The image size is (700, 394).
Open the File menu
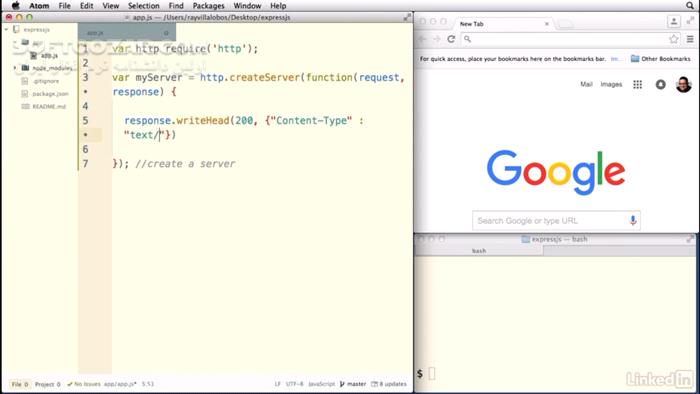point(65,6)
